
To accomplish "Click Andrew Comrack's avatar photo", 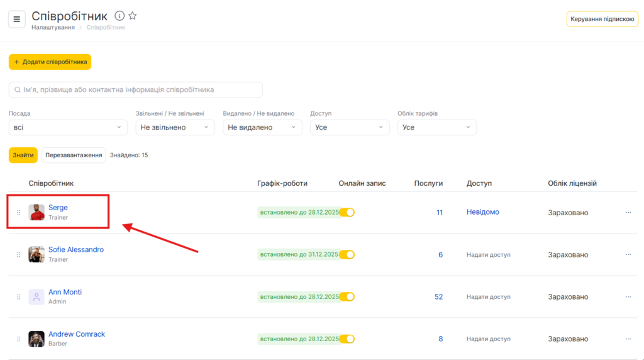I will [x=36, y=339].
